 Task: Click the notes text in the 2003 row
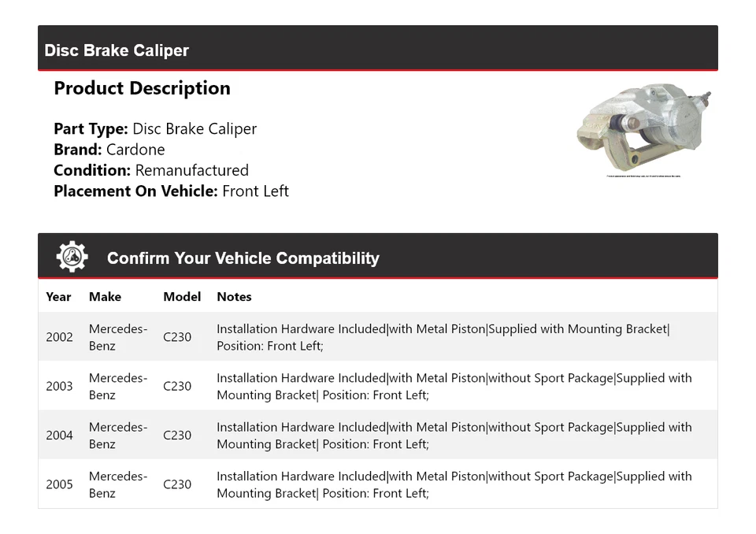pyautogui.click(x=454, y=386)
